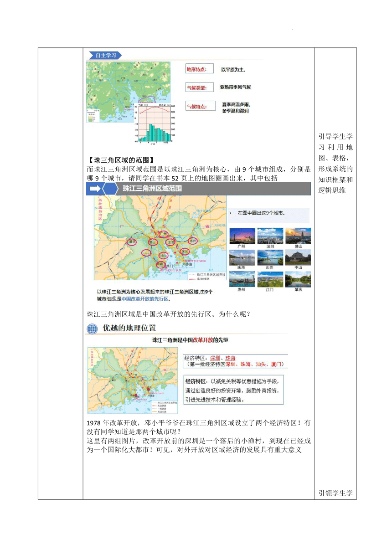Click the circled 中山 on the region map
Screen dimensions: 392x555
click(x=163, y=255)
